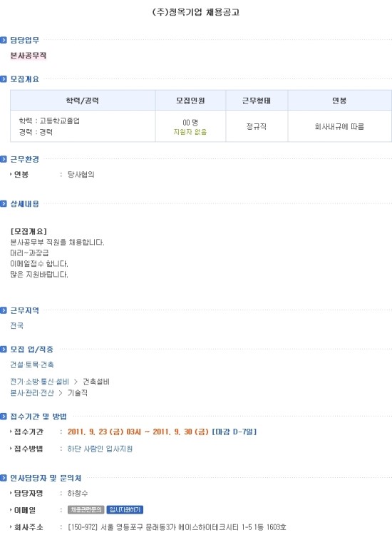Click the 하단 사람인 입사지원 link

tap(100, 449)
